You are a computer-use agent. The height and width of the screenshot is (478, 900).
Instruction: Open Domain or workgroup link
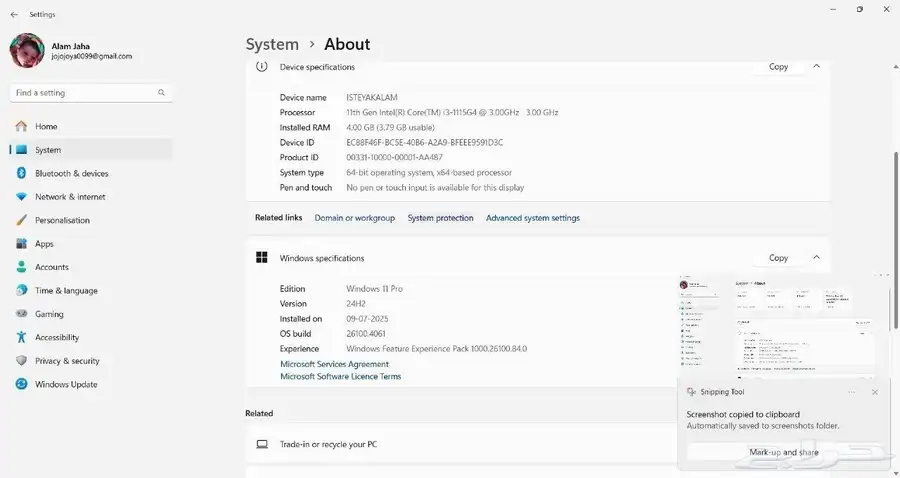pyautogui.click(x=355, y=218)
